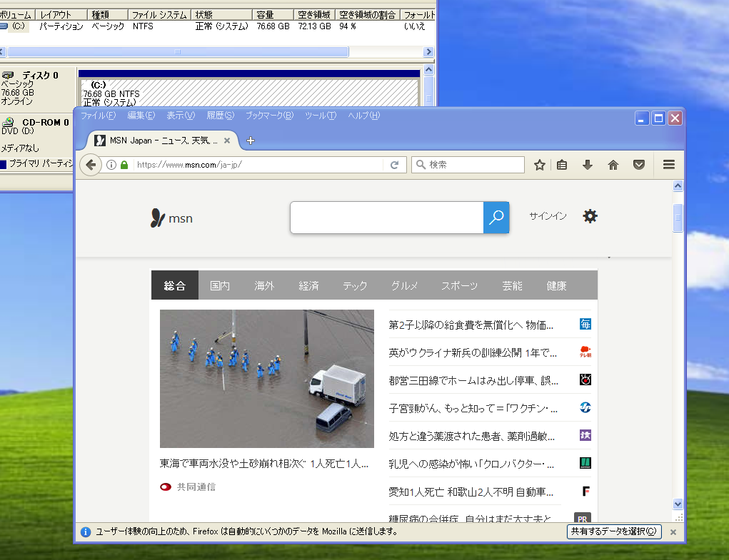Close the MSN Japan tab
729x560 pixels.
point(227,141)
